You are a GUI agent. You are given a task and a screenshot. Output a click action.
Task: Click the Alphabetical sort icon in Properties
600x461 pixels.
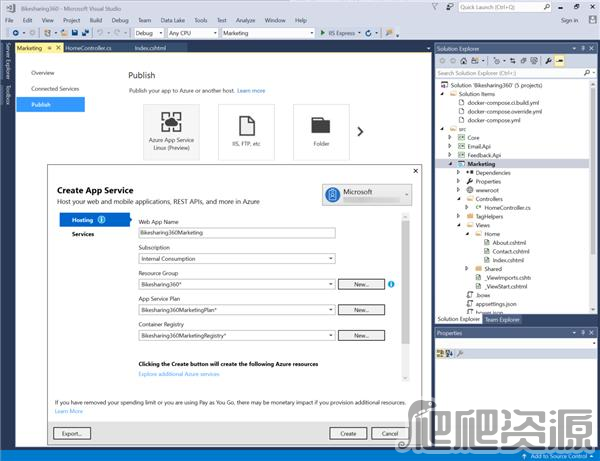click(x=449, y=353)
